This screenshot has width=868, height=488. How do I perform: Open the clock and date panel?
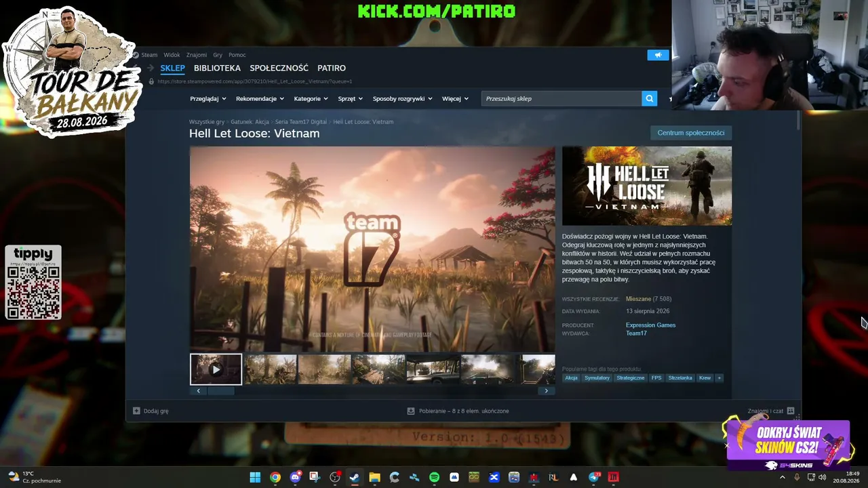click(846, 477)
